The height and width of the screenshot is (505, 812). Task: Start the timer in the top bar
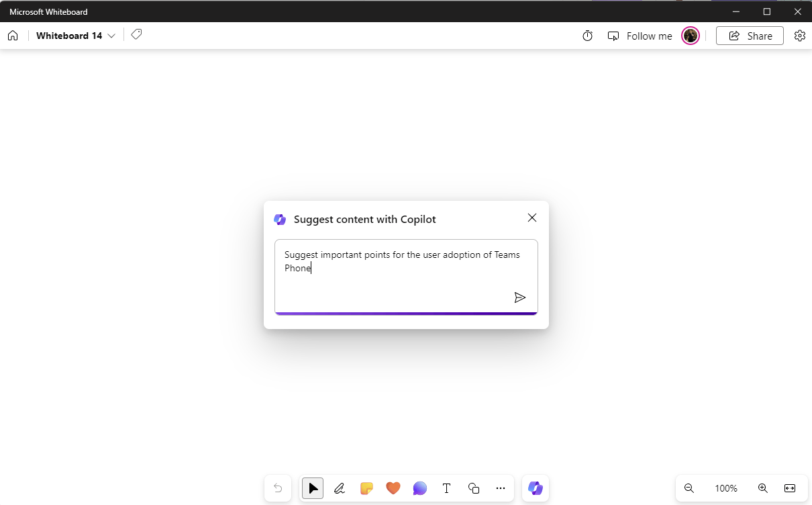[x=587, y=36]
